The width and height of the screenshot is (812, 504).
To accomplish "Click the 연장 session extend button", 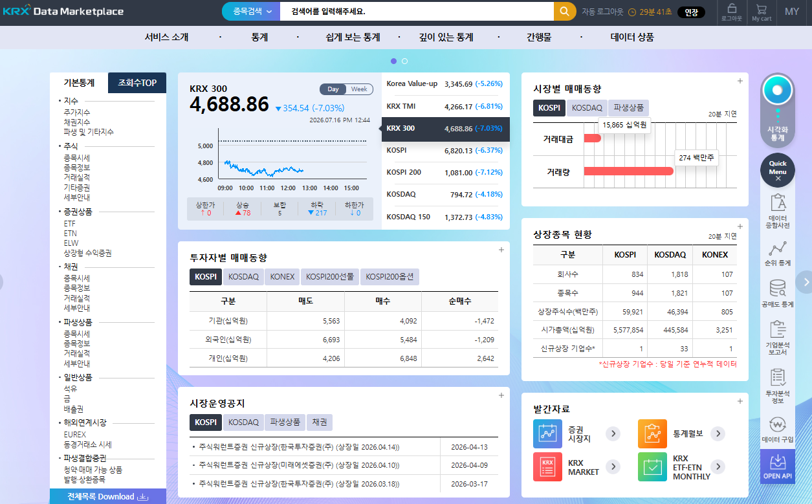I will 691,12.
